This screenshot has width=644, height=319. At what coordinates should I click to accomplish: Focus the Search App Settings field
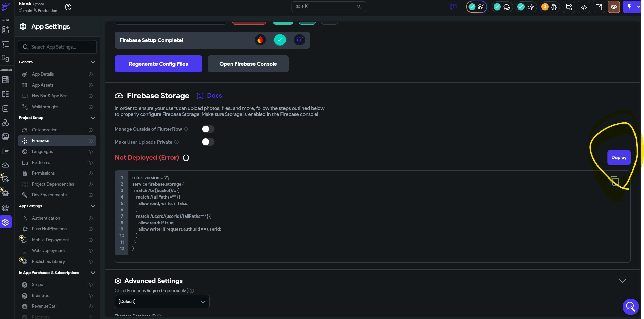click(57, 47)
